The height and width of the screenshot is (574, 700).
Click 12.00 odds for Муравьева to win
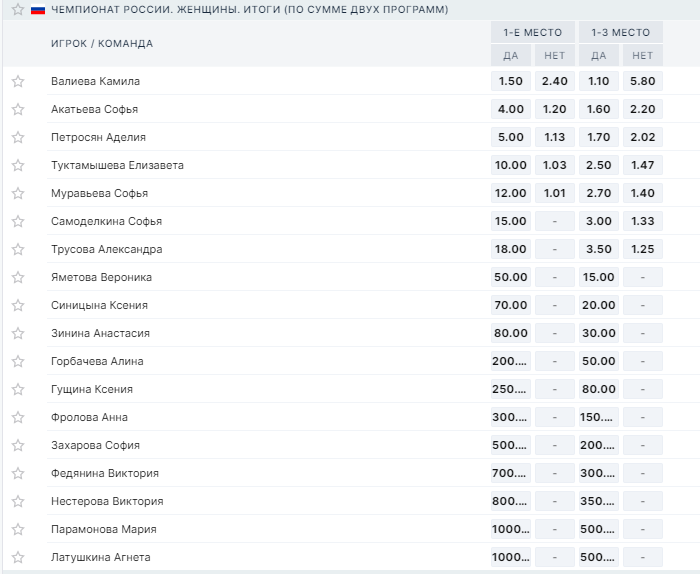pos(510,193)
